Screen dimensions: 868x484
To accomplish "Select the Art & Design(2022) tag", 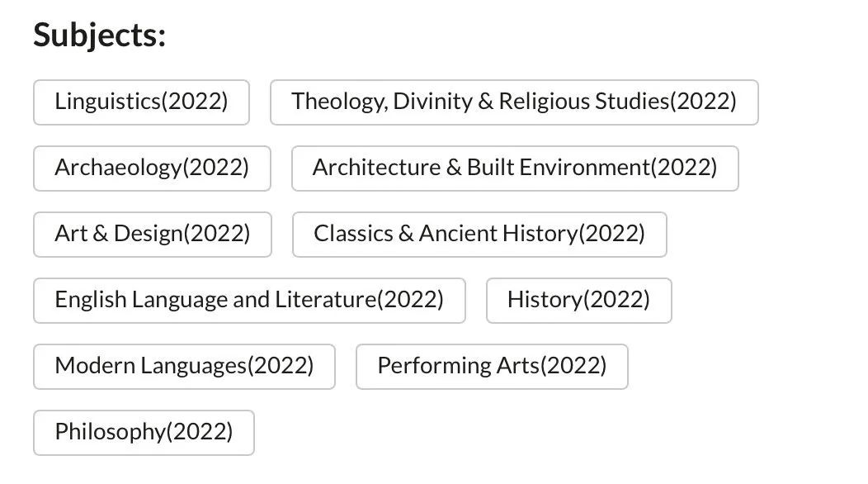I will (152, 235).
